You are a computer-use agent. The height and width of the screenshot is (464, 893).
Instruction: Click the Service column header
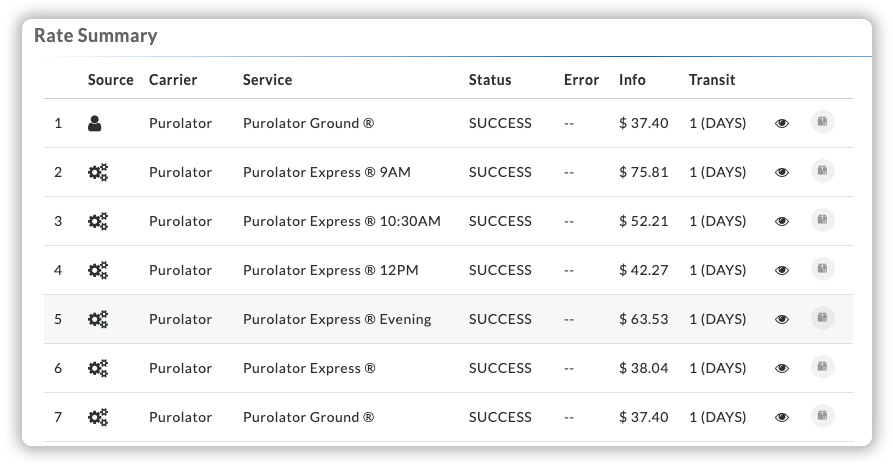267,80
